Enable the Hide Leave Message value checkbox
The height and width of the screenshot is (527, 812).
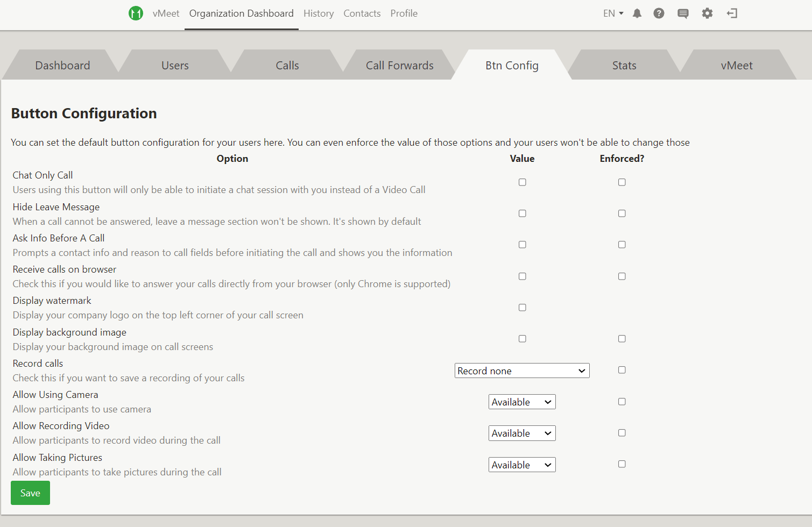click(522, 213)
